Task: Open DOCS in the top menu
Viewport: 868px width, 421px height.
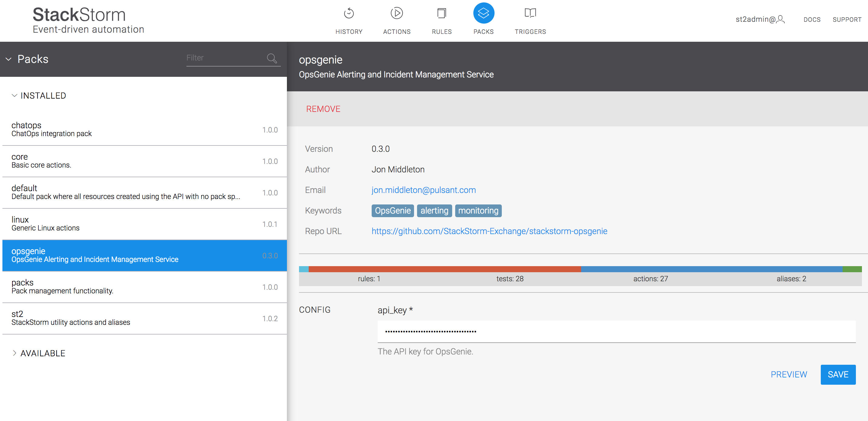Action: pos(812,20)
